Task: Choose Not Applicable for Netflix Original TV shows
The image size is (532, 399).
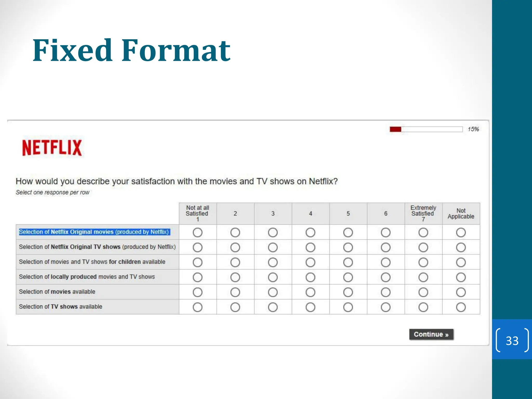Action: click(x=461, y=247)
